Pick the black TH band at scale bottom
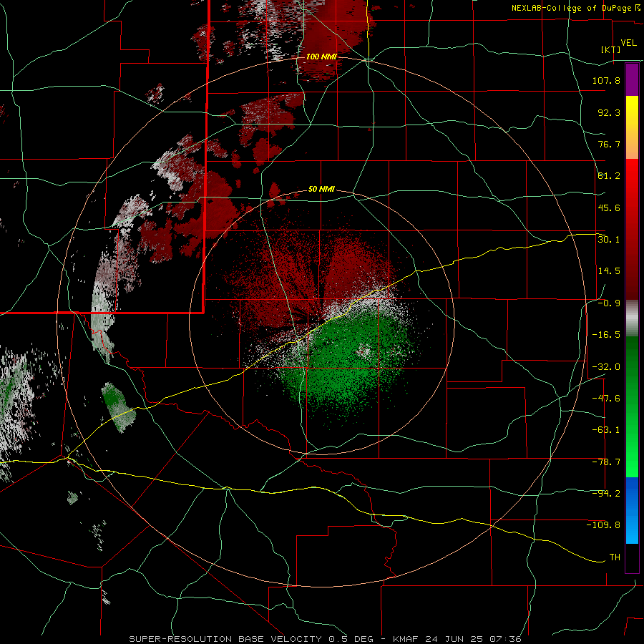Image resolution: width=644 pixels, height=644 pixels. pos(632,557)
